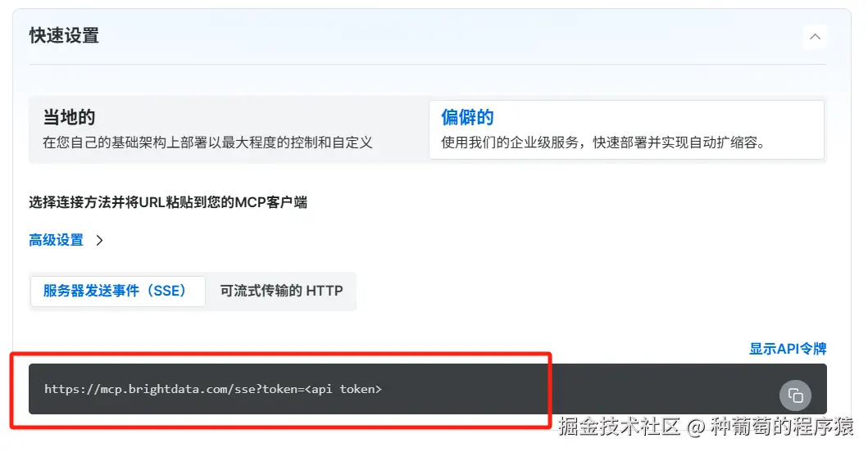
Task: Open the 高级设置 link
Action: tap(56, 240)
